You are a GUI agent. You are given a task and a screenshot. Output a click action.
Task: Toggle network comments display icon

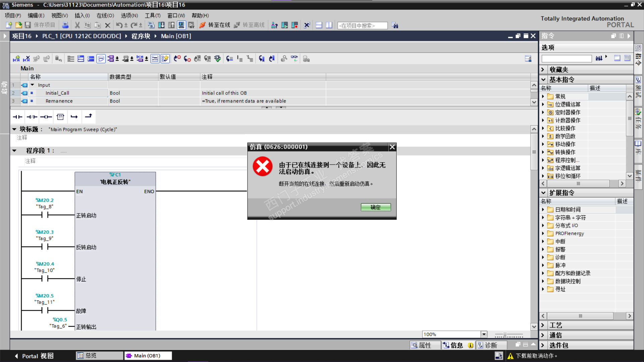(101, 59)
